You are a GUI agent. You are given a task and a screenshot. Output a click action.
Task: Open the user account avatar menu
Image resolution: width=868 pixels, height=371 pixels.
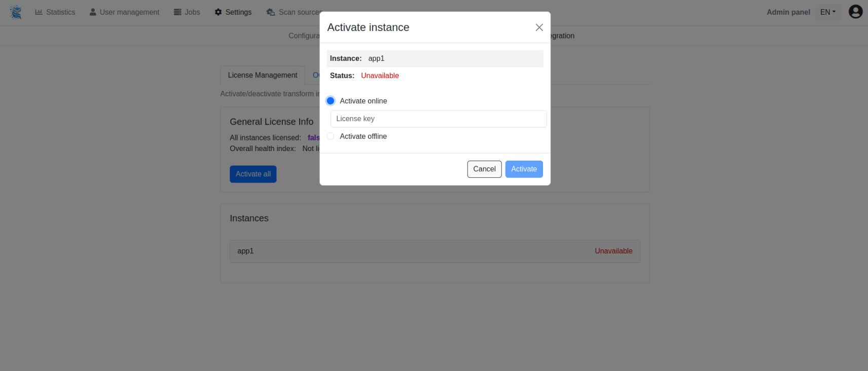point(855,12)
